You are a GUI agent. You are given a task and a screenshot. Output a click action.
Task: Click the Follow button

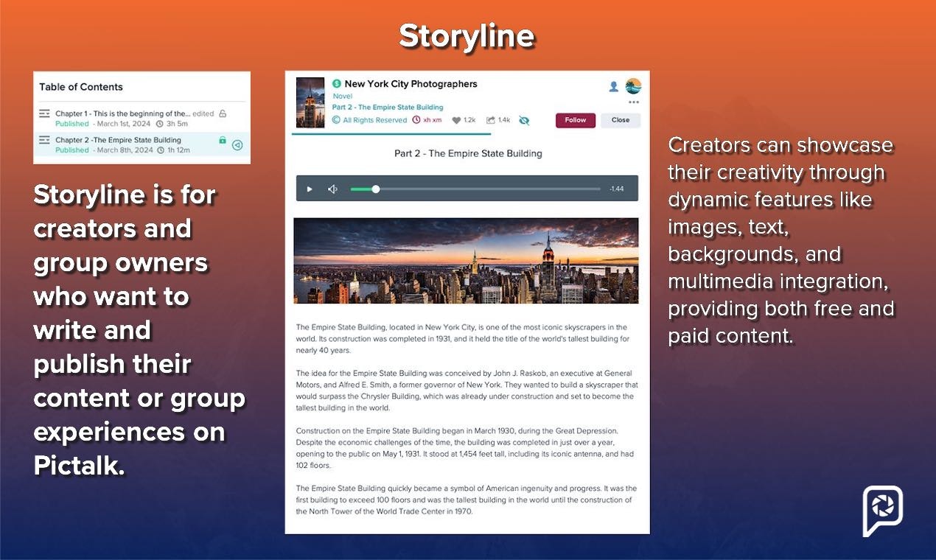(576, 120)
